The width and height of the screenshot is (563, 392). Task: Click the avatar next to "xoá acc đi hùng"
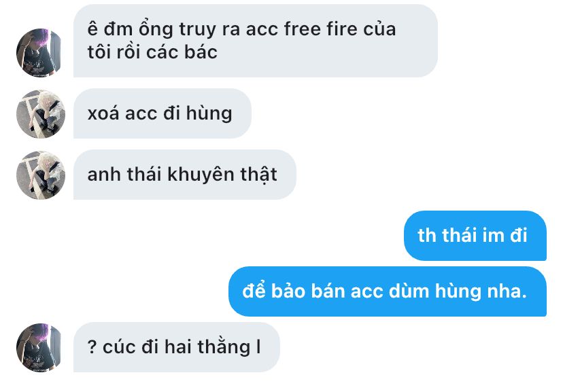click(41, 113)
